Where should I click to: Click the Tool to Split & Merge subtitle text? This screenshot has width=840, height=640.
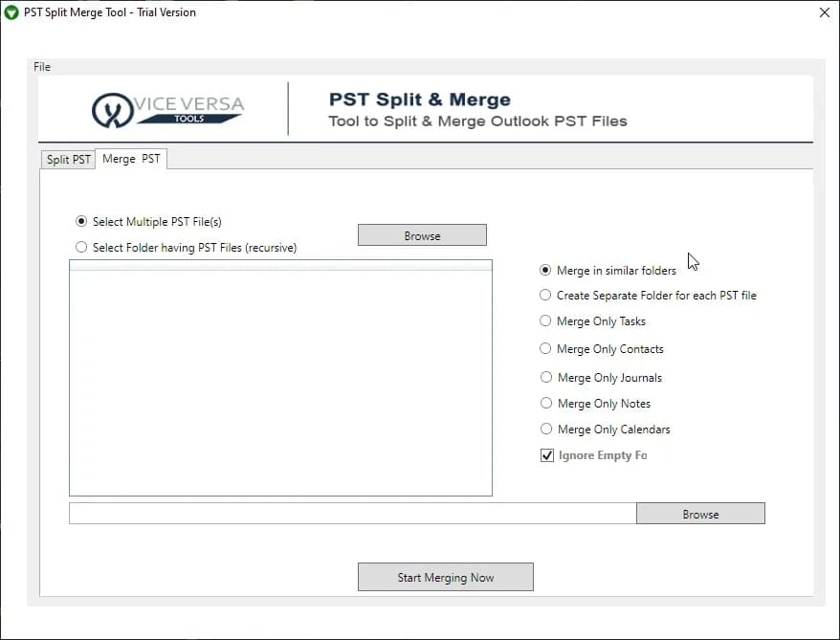477,121
